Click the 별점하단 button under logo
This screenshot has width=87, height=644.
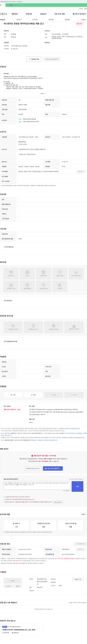click(x=18, y=586)
